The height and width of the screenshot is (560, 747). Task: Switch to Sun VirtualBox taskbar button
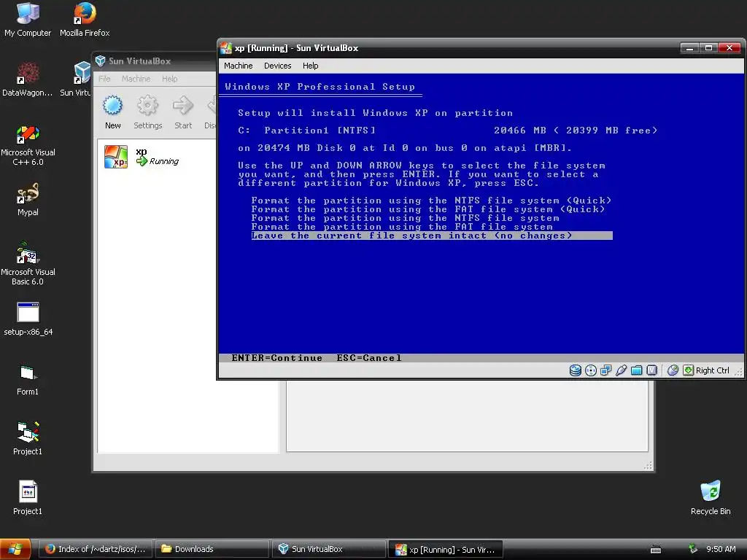(329, 549)
